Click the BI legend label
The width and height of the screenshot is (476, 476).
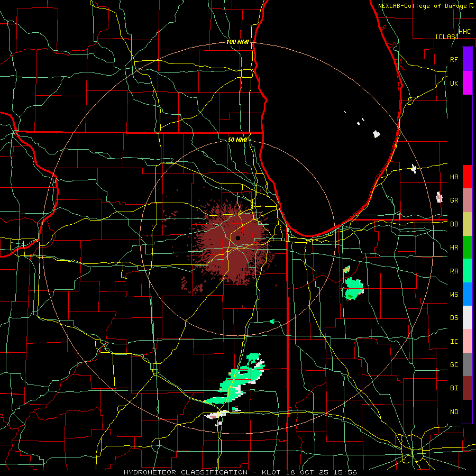[454, 388]
